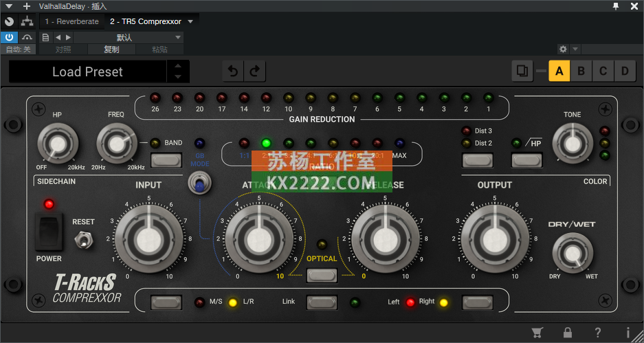
Task: Toggle the M/S L/R mode button
Action: point(166,302)
